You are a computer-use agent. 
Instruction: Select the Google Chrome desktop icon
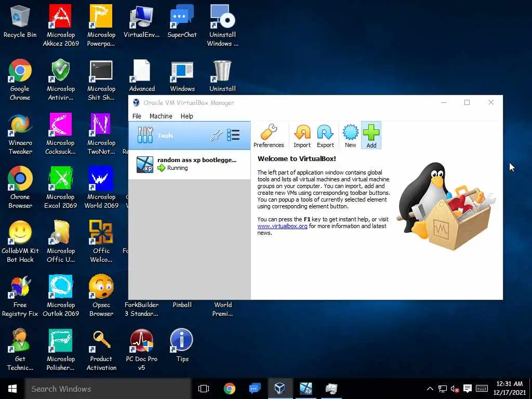[x=20, y=79]
